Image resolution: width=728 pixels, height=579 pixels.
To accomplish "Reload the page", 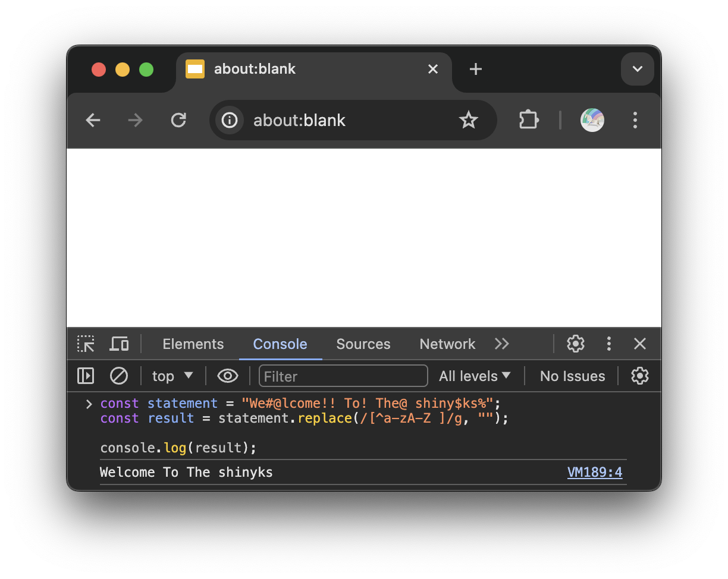I will click(178, 121).
